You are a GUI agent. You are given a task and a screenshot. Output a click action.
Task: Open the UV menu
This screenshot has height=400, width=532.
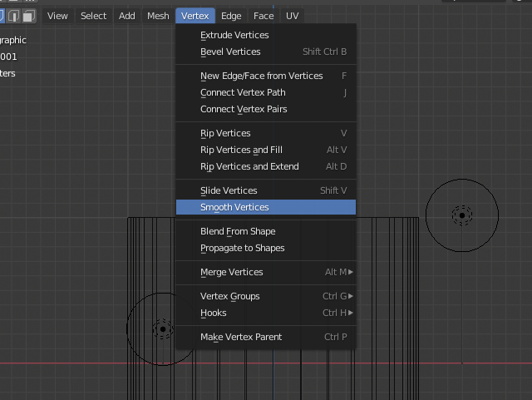[292, 16]
